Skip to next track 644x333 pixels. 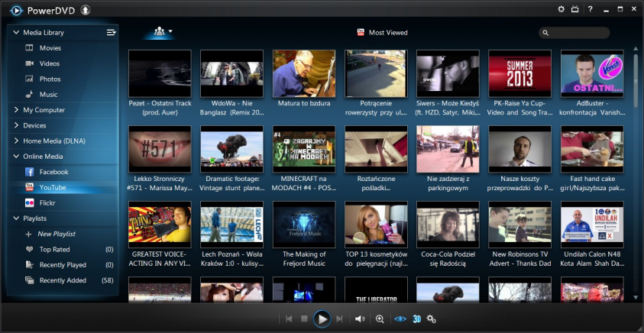click(339, 318)
